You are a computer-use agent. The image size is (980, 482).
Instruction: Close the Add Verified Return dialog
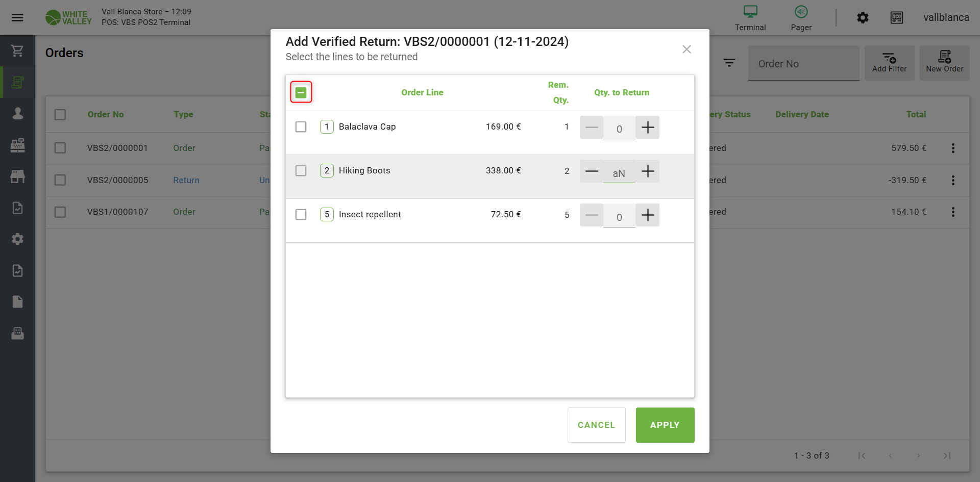(687, 49)
